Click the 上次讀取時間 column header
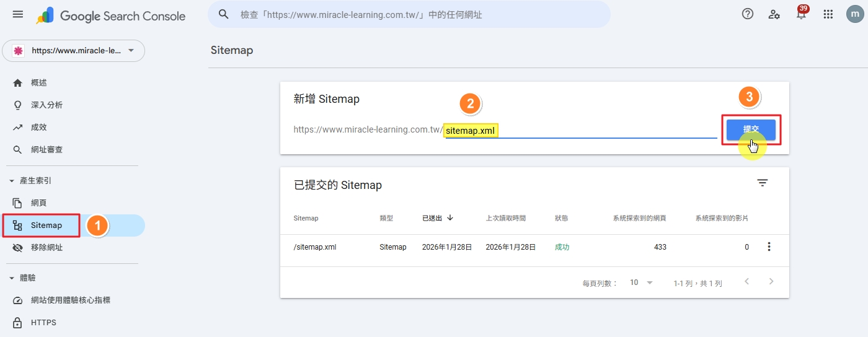Image resolution: width=868 pixels, height=337 pixels. pyautogui.click(x=506, y=218)
